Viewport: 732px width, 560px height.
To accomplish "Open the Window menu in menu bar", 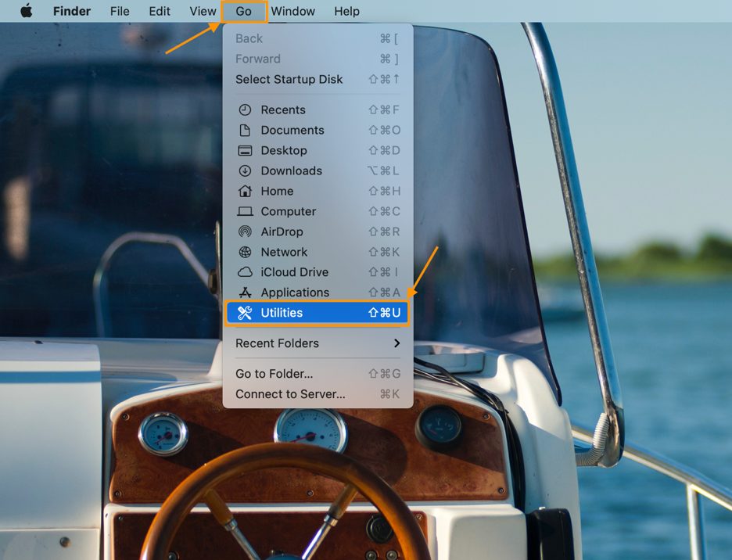I will (x=292, y=12).
